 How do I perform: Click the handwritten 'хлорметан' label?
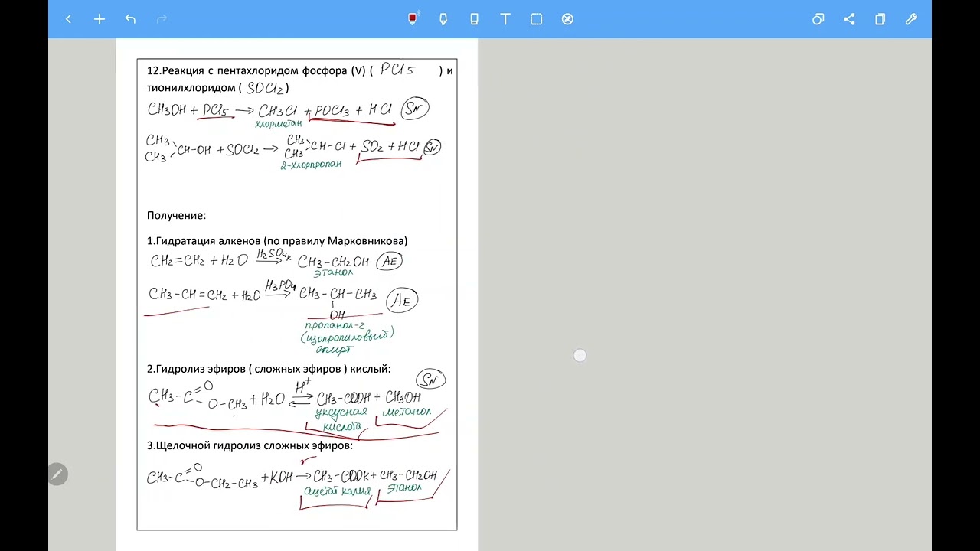(x=279, y=122)
